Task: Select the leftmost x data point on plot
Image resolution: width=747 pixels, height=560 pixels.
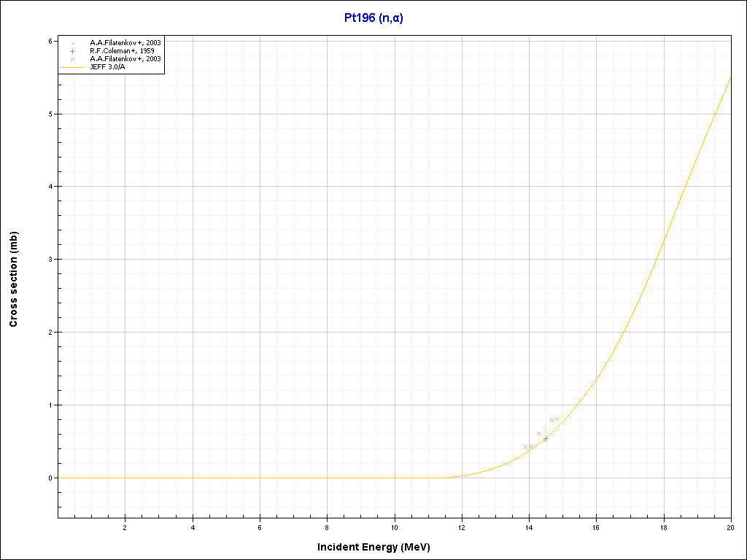Action: pos(525,447)
